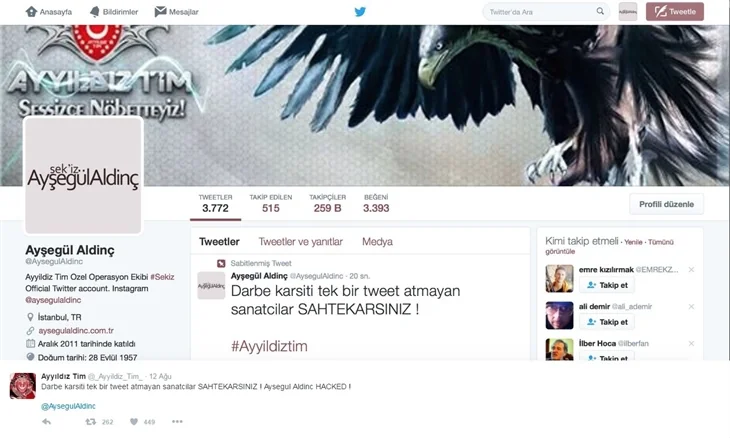Click Ayşegül Aldinç profile name heading
The height and width of the screenshot is (438, 730).
point(70,250)
